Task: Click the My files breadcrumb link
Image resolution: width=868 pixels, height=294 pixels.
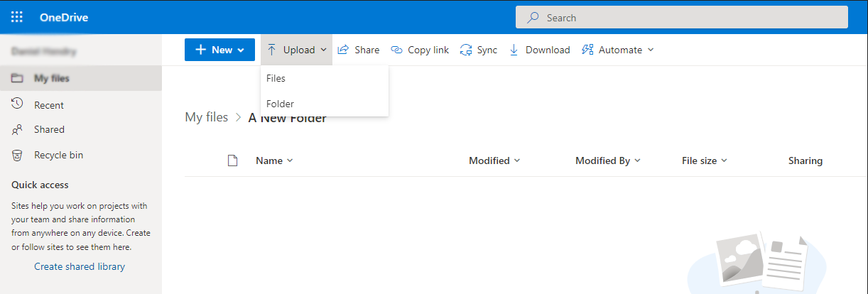Action: [207, 117]
